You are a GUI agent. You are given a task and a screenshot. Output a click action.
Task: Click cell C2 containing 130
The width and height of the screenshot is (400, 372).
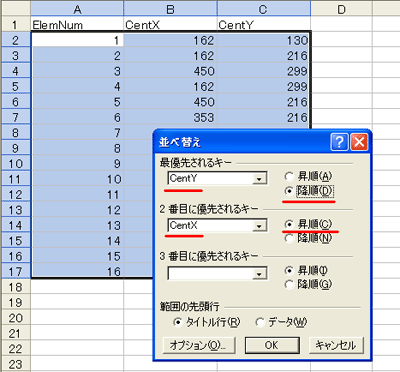[264, 40]
